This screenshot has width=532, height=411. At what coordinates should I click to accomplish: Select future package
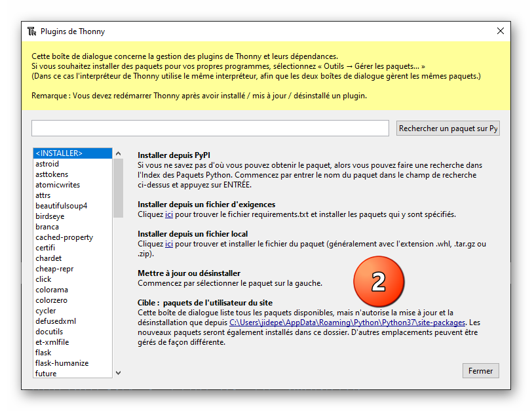click(x=73, y=374)
